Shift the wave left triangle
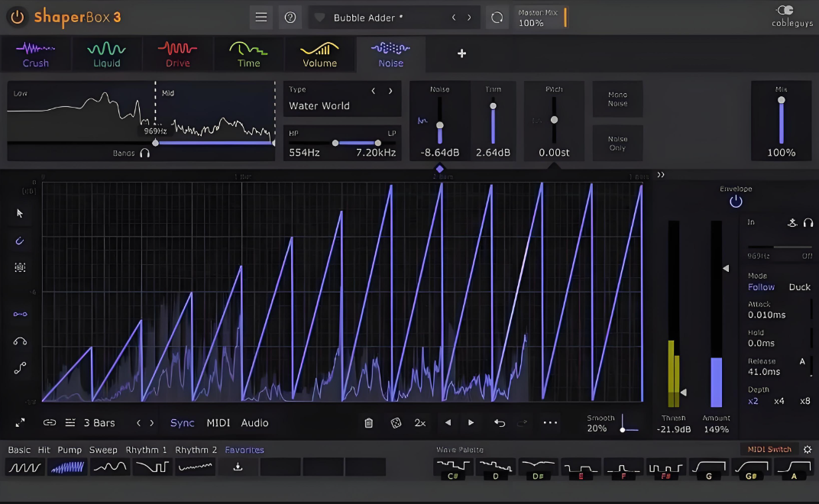This screenshot has width=819, height=504. (x=448, y=422)
